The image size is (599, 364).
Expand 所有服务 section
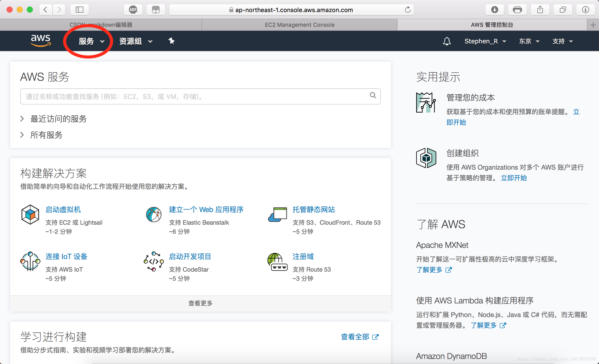pos(41,135)
